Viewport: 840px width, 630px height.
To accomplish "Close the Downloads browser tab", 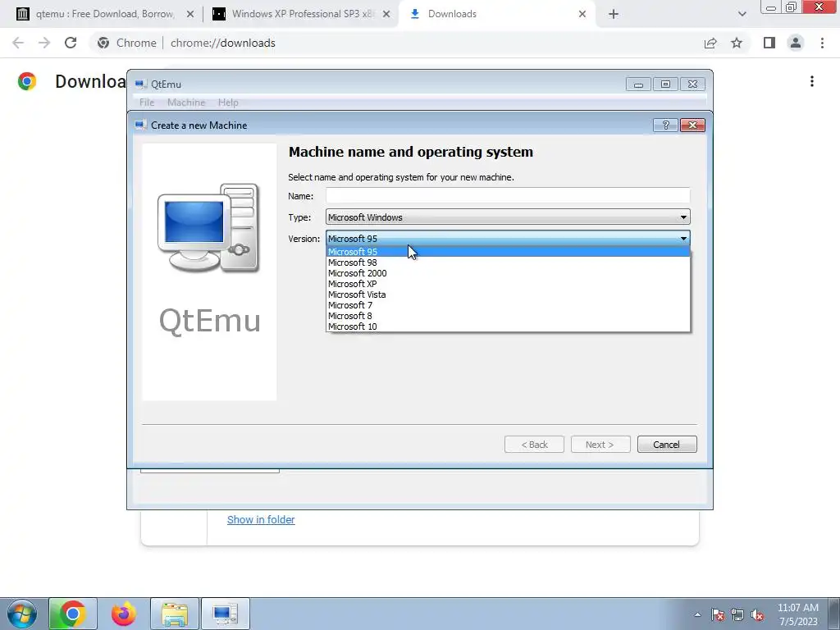I will point(582,15).
